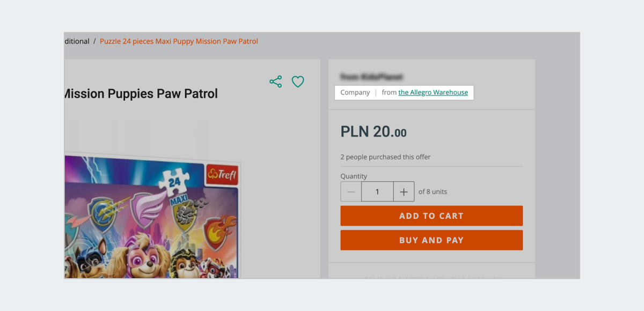Open "the Allegro Warehouse" link
Viewport: 644px width, 311px height.
click(433, 92)
